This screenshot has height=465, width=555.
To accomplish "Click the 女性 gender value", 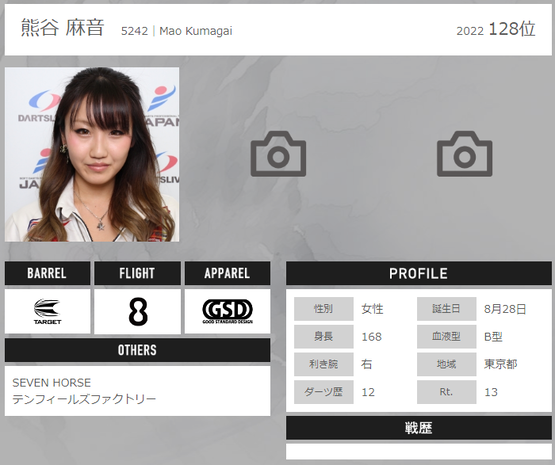I will click(372, 309).
